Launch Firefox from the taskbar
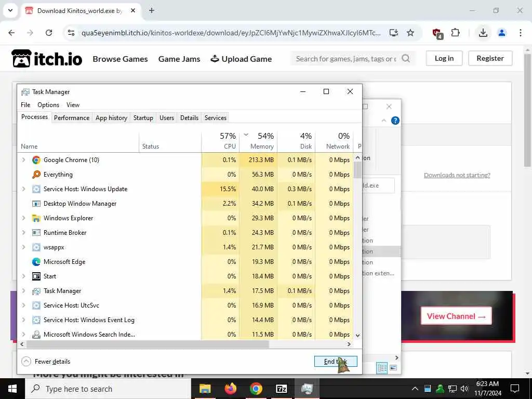This screenshot has width=532, height=399. [231, 389]
